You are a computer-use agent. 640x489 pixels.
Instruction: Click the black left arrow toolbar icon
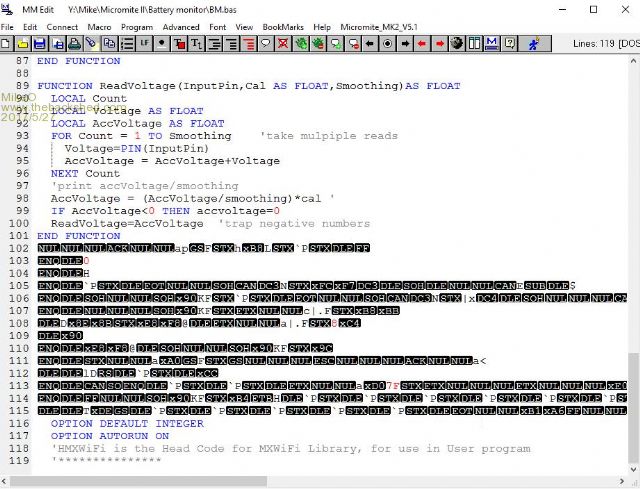click(370, 44)
